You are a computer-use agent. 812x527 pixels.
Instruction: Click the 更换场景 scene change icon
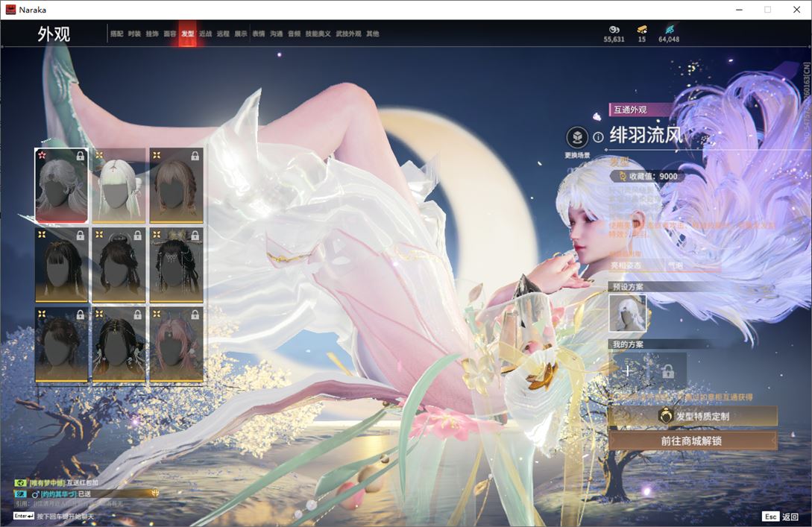click(x=577, y=138)
